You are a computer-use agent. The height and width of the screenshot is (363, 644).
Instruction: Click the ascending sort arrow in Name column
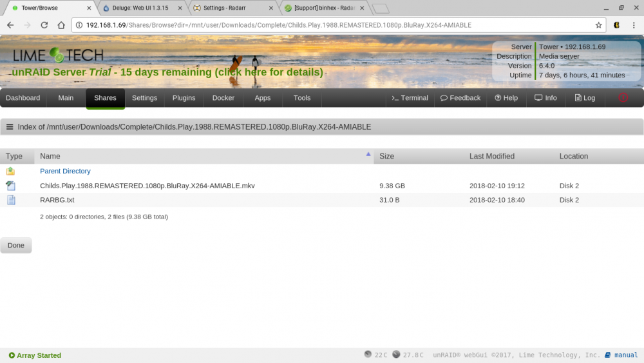coord(368,154)
